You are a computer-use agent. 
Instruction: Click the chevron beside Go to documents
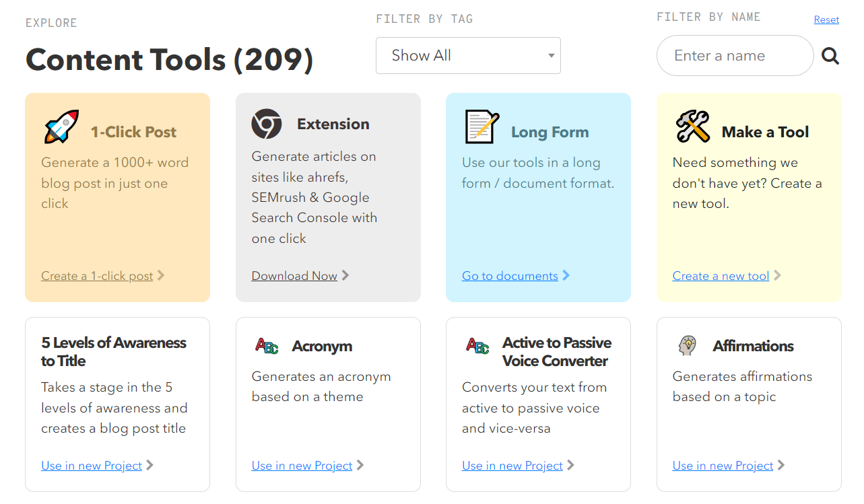pyautogui.click(x=566, y=275)
